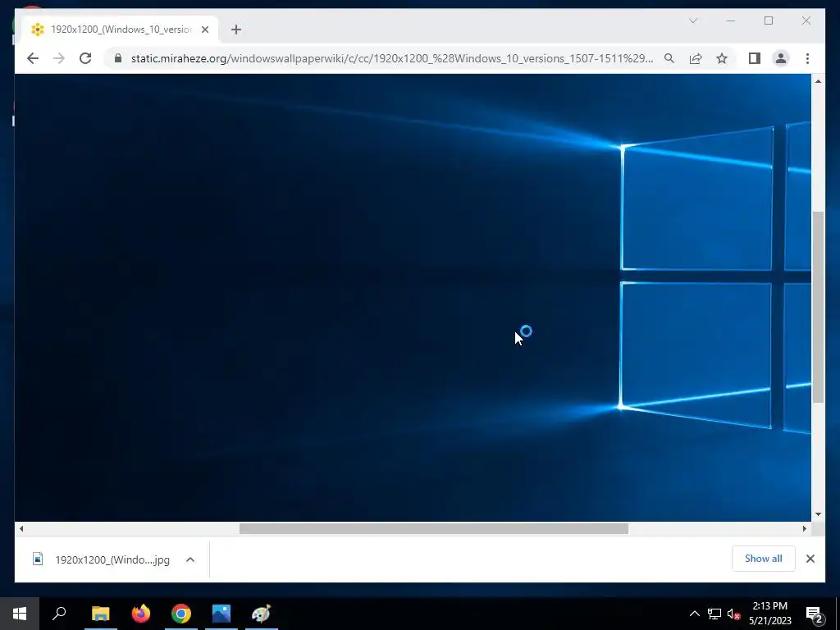The image size is (840, 630).
Task: Open network status tray icon
Action: [x=714, y=614]
